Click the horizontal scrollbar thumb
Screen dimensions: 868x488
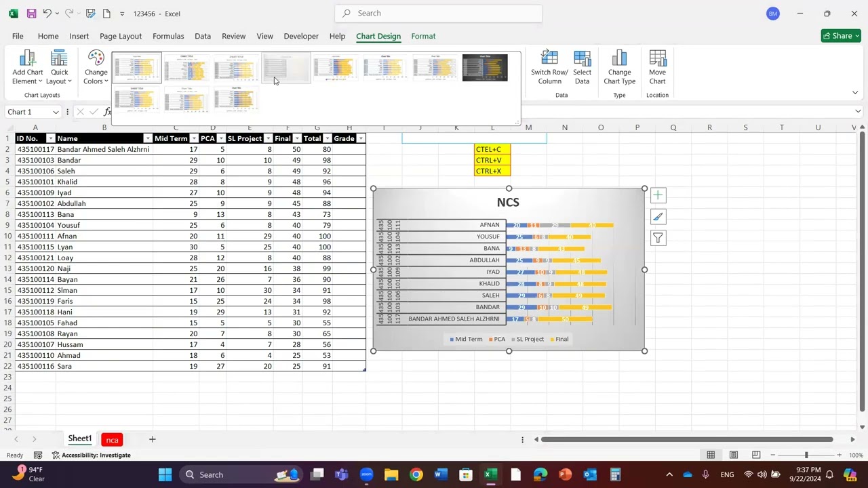(686, 439)
